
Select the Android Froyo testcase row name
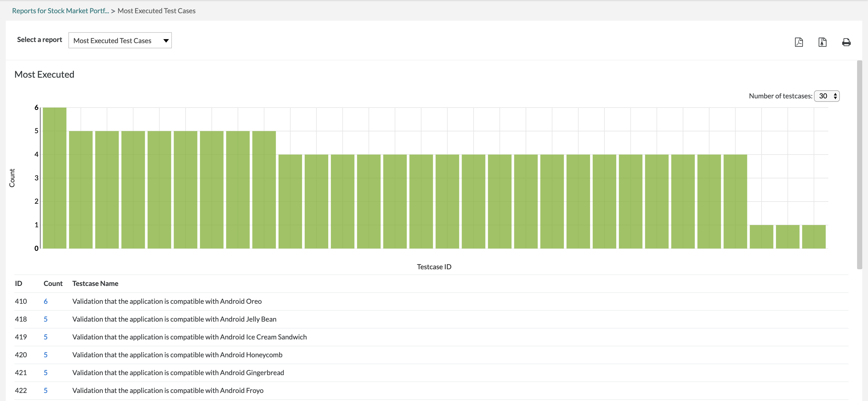pos(168,391)
